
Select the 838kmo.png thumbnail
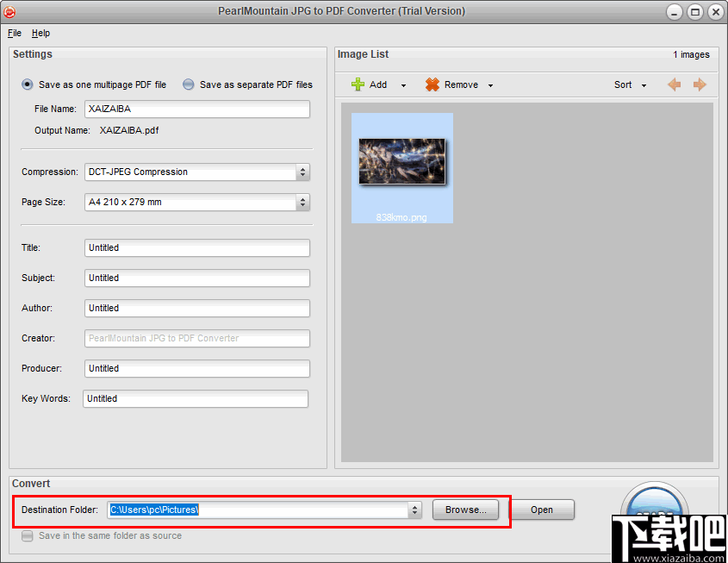401,160
